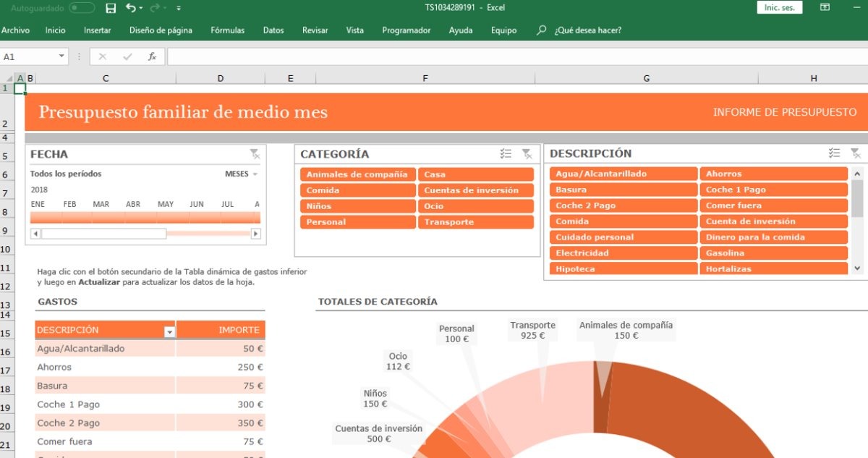The image size is (868, 458).
Task: Select Electricidad in DESCRIPCIÓN slicer
Action: [624, 253]
